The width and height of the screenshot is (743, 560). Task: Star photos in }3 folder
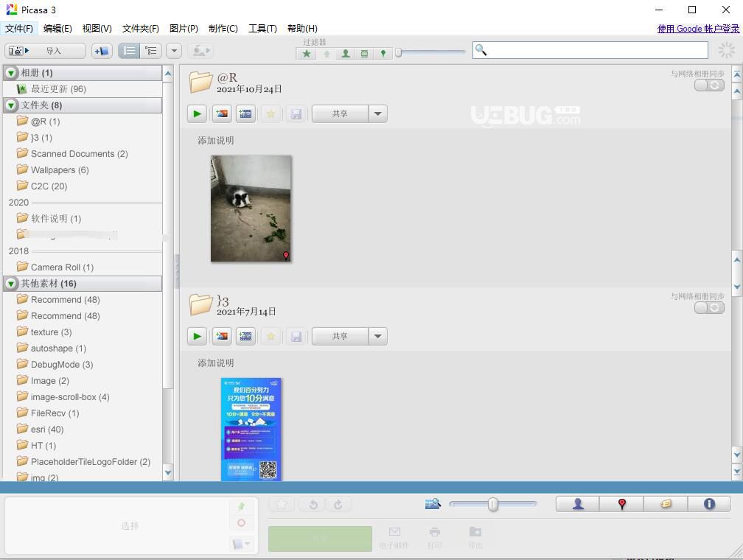[x=271, y=337]
